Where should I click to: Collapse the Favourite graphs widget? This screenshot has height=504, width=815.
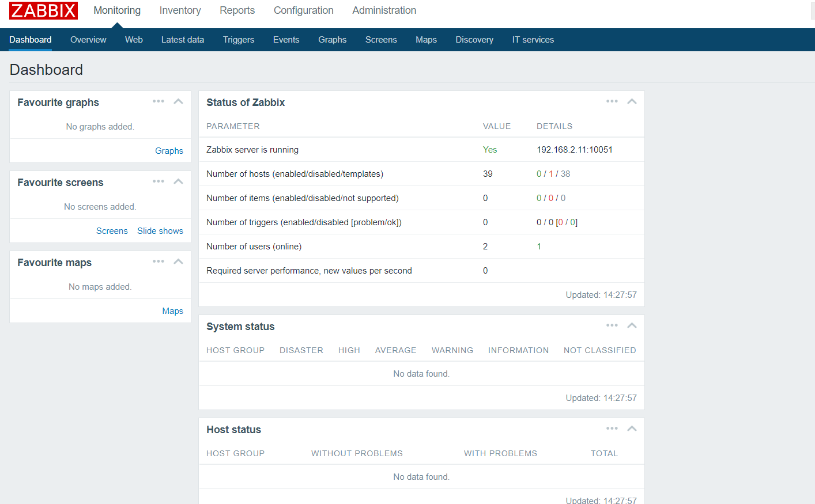pos(179,101)
